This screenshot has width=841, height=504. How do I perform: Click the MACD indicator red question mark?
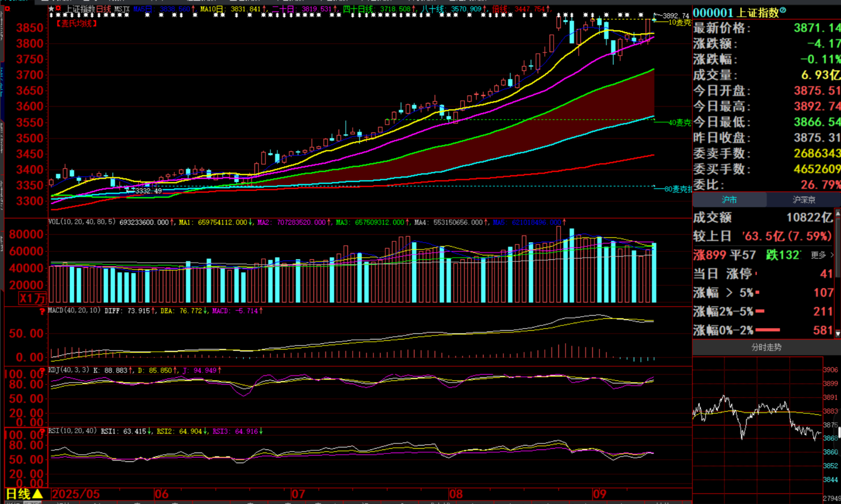[42, 312]
